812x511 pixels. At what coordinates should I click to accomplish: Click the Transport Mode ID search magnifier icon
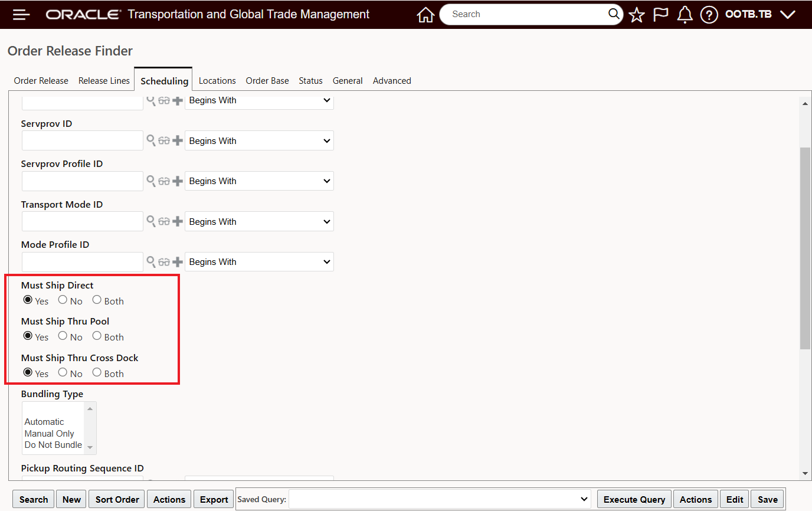click(151, 221)
